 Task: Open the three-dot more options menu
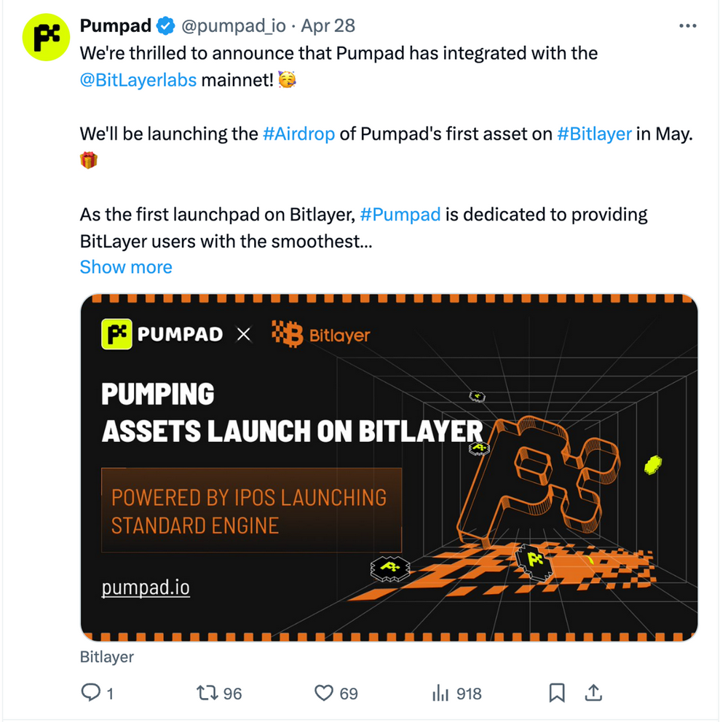pyautogui.click(x=687, y=26)
